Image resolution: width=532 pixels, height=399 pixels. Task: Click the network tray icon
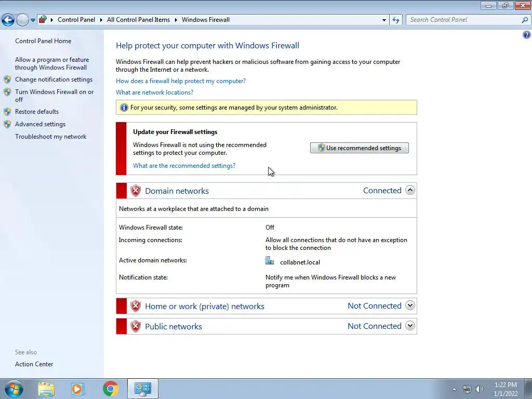tap(467, 389)
